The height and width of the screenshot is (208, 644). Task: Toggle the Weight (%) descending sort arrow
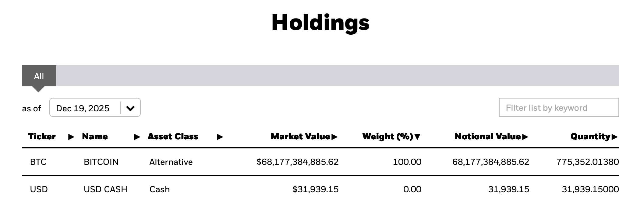417,137
